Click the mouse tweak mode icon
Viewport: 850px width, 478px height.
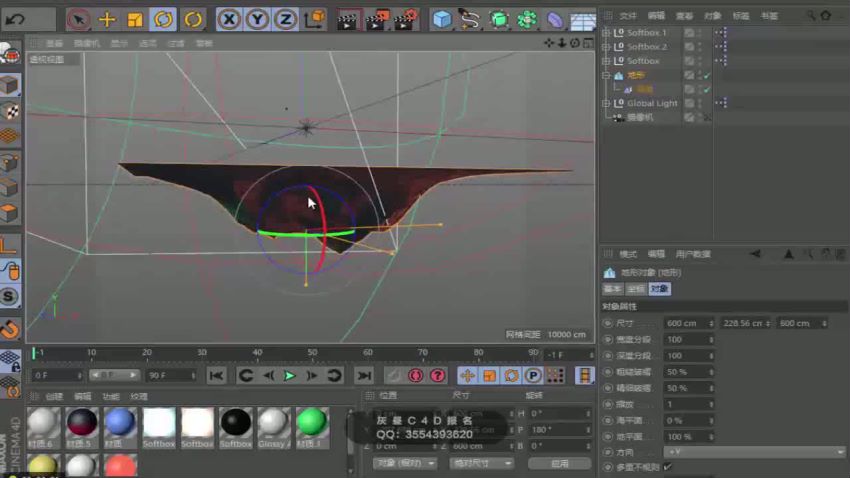[11, 271]
